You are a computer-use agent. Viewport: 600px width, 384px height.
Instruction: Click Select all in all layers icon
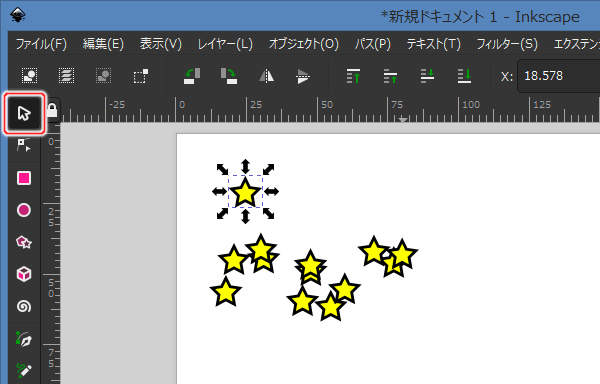point(66,76)
